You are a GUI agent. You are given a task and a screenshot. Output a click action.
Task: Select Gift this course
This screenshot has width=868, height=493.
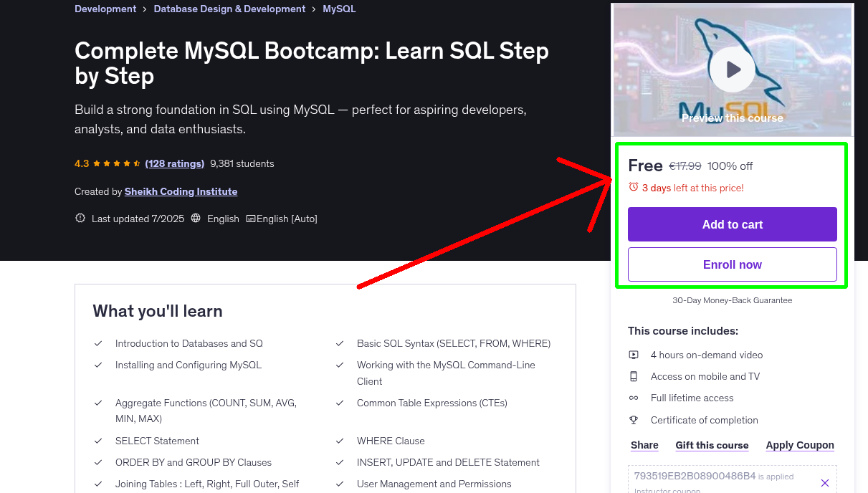click(712, 445)
